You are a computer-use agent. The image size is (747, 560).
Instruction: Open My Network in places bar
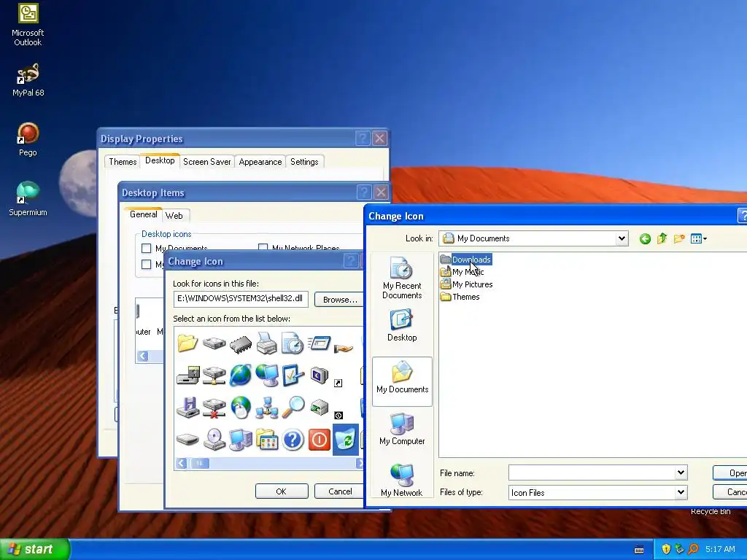(402, 480)
